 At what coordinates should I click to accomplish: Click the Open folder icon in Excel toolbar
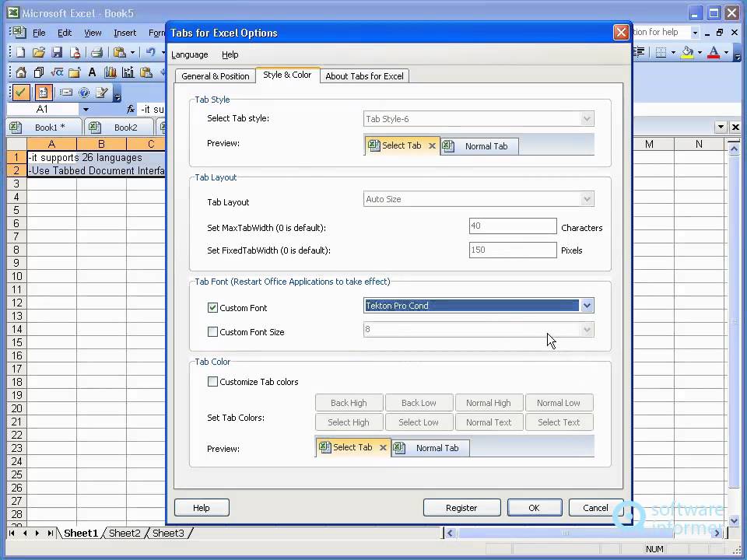pyautogui.click(x=39, y=52)
